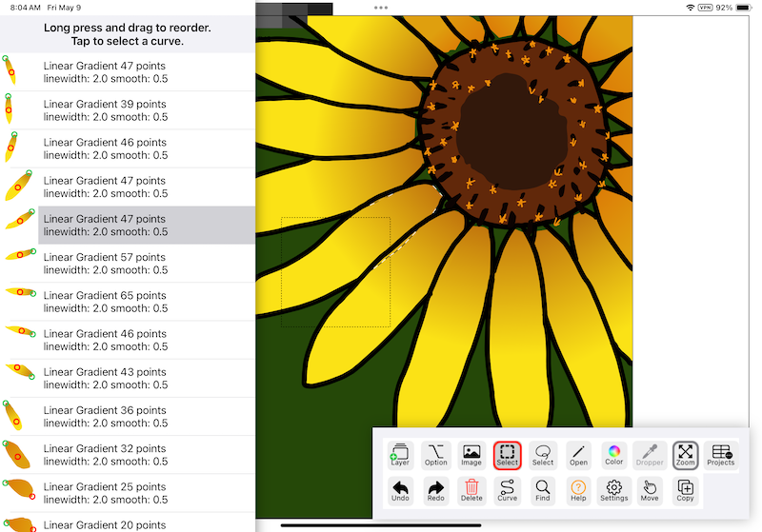Image resolution: width=762 pixels, height=532 pixels.
Task: Tap the battery icon in status bar
Action: point(744,8)
